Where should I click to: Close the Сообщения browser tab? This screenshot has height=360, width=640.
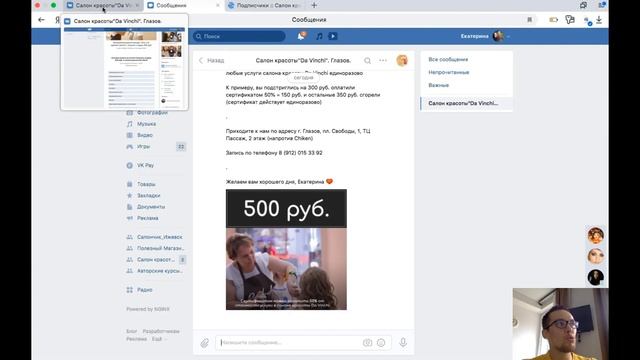[x=218, y=5]
